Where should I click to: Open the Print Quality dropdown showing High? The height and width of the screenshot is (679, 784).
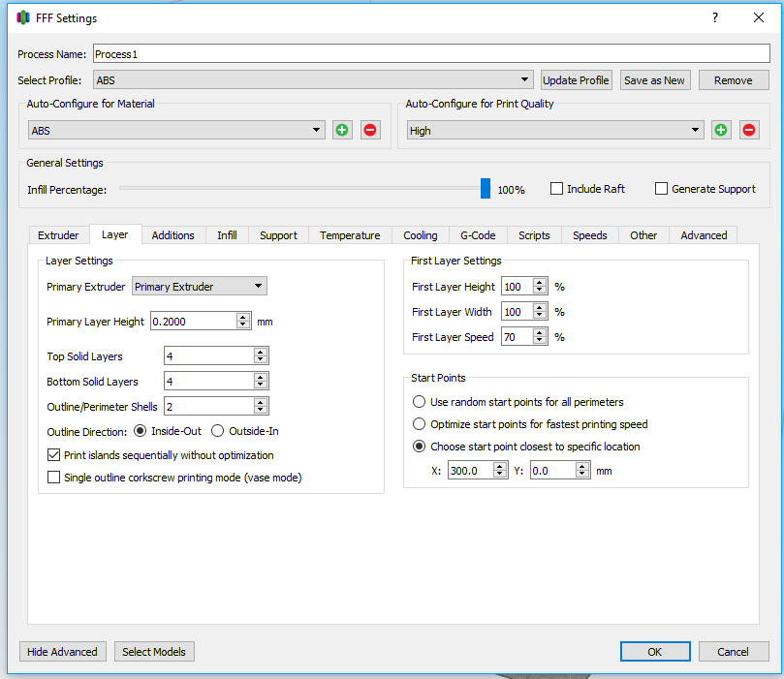[555, 131]
